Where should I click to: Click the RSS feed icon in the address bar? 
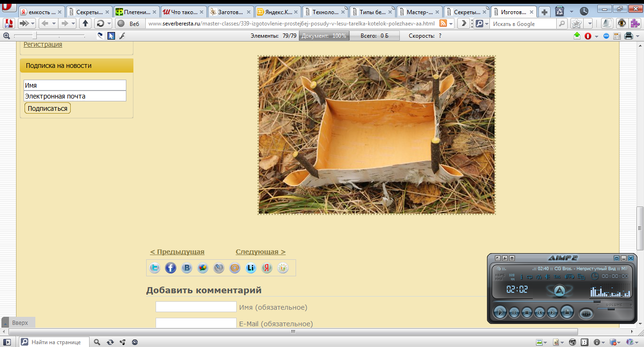pos(443,23)
